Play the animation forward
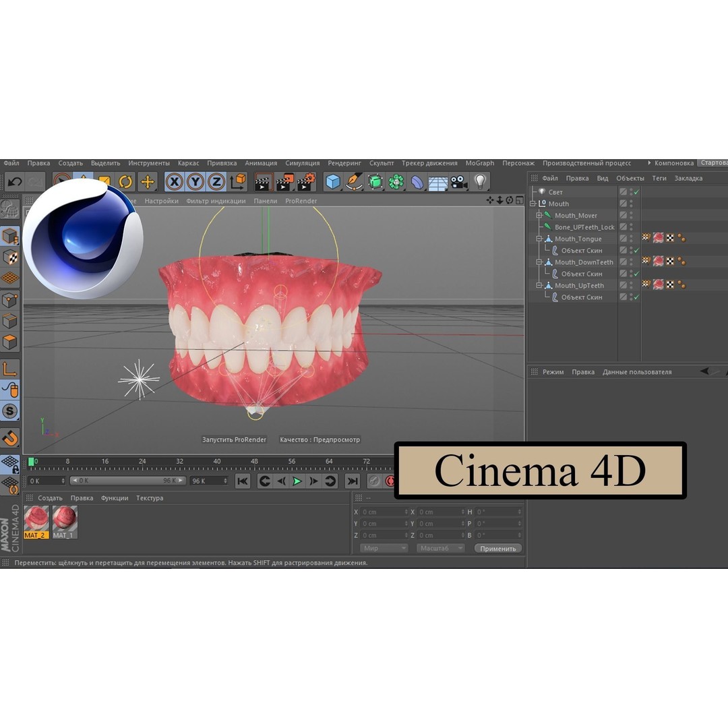This screenshot has height=728, width=728. [x=297, y=481]
